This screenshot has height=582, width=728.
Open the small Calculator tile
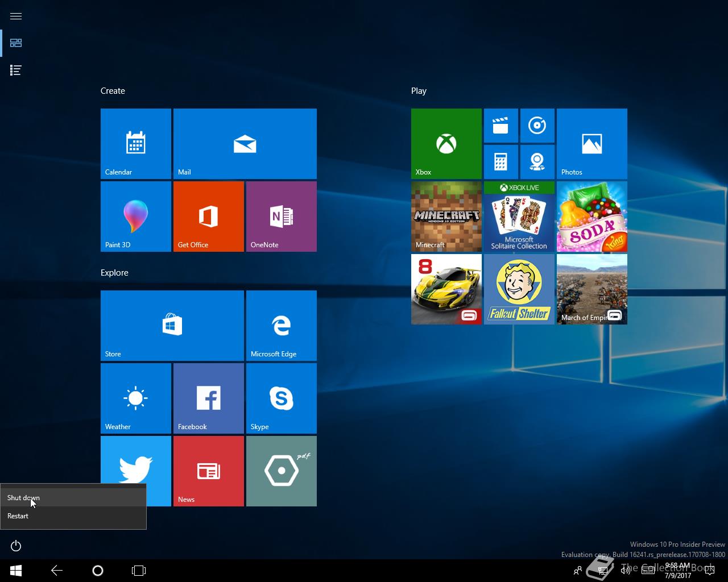click(501, 162)
